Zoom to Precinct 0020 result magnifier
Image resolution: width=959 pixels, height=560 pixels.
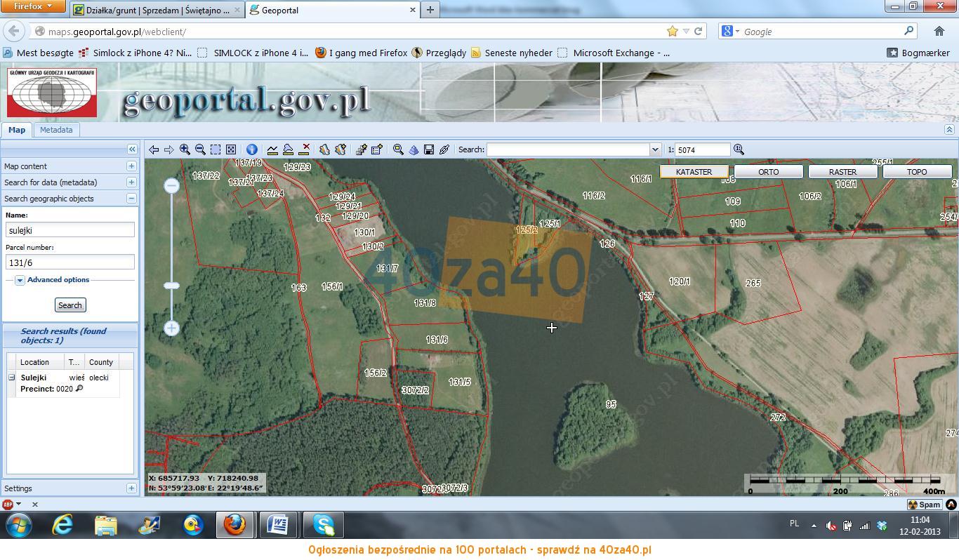[79, 389]
